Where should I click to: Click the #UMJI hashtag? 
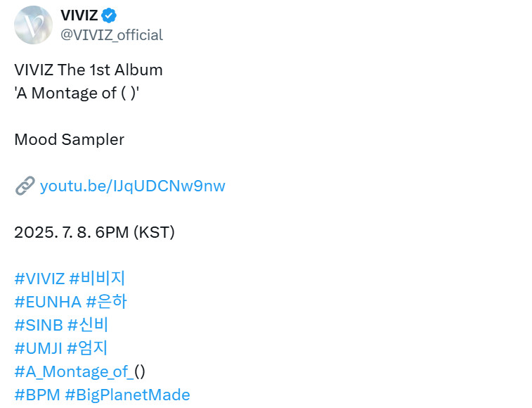39,348
